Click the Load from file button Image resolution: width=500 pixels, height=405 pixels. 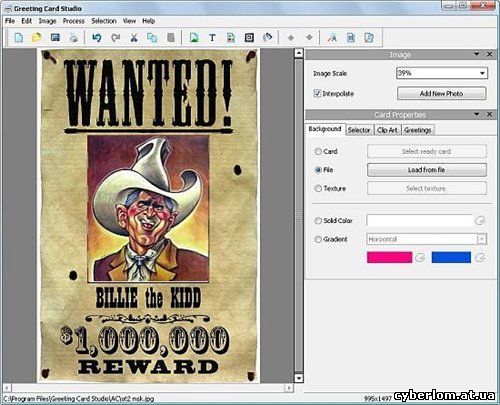tap(427, 170)
